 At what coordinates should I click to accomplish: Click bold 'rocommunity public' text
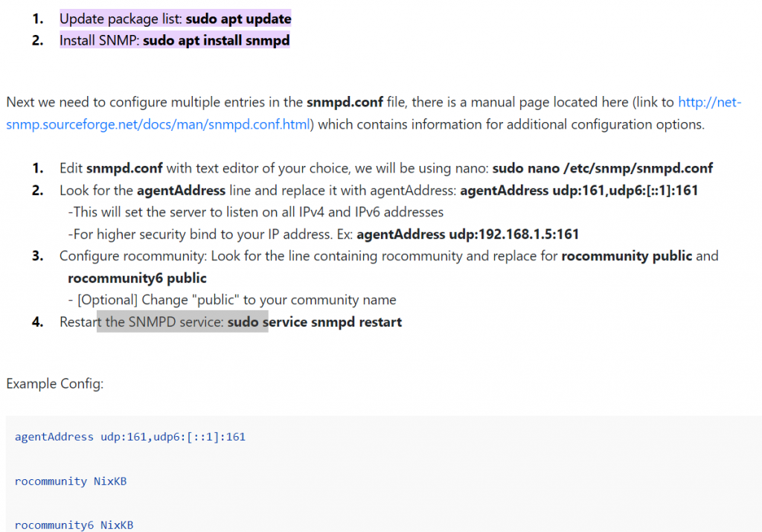(x=627, y=256)
